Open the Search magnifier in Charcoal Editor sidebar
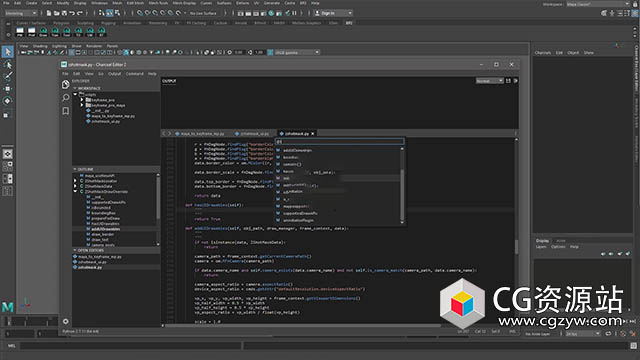Screen dimensions: 640x360 (x=65, y=98)
